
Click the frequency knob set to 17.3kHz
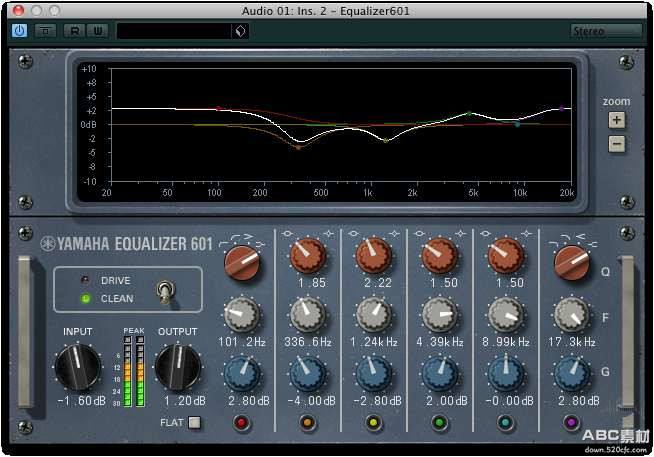click(571, 315)
